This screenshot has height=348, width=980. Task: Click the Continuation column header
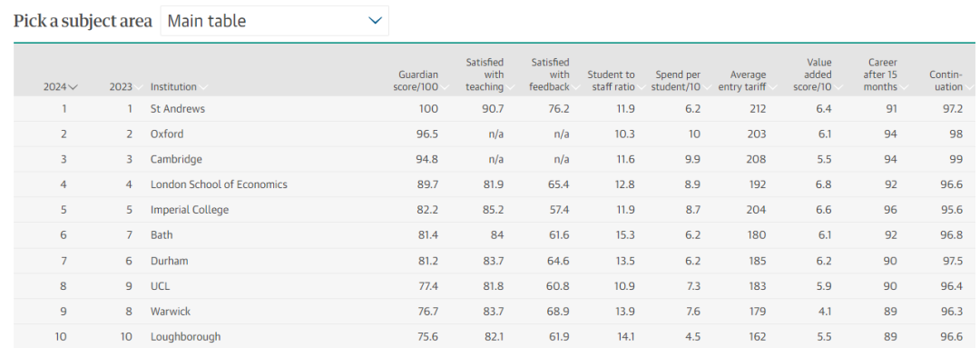click(946, 81)
